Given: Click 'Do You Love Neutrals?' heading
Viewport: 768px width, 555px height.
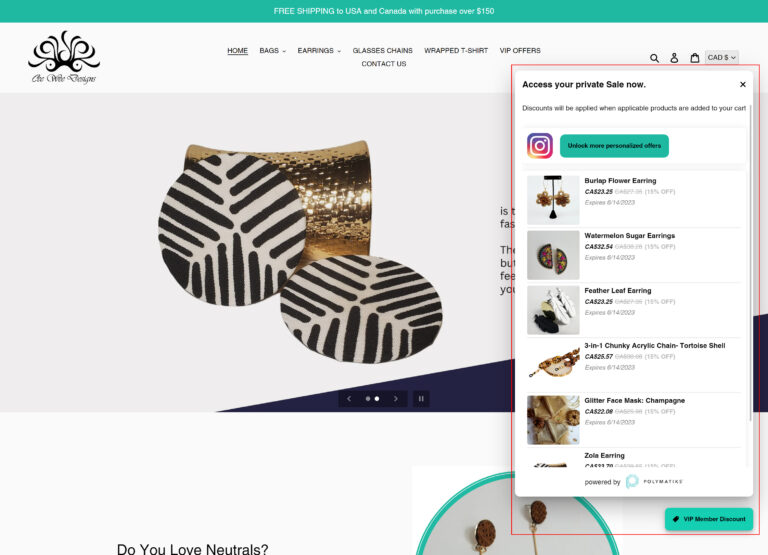Looking at the screenshot, I should [192, 549].
